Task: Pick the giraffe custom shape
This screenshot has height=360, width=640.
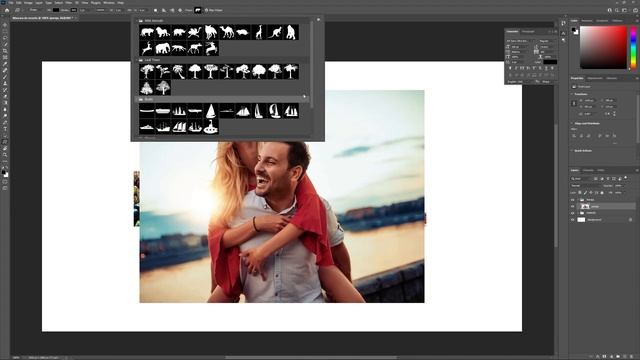Action: pyautogui.click(x=259, y=32)
